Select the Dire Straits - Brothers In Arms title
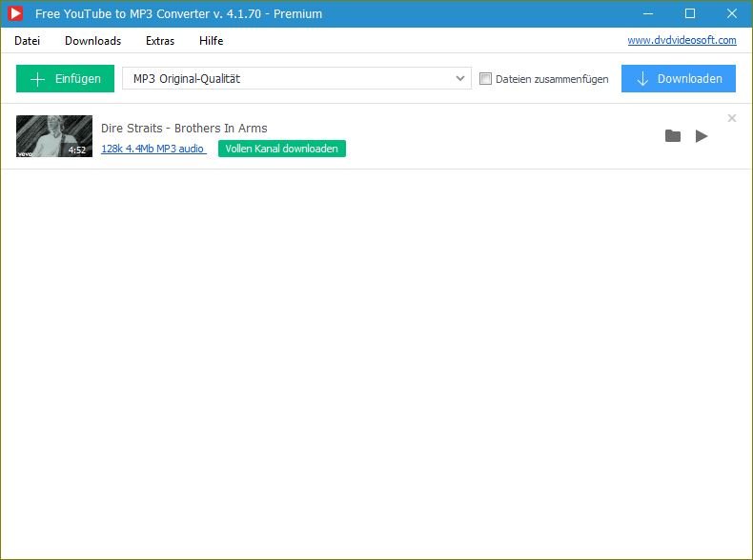The height and width of the screenshot is (560, 753). coord(184,128)
